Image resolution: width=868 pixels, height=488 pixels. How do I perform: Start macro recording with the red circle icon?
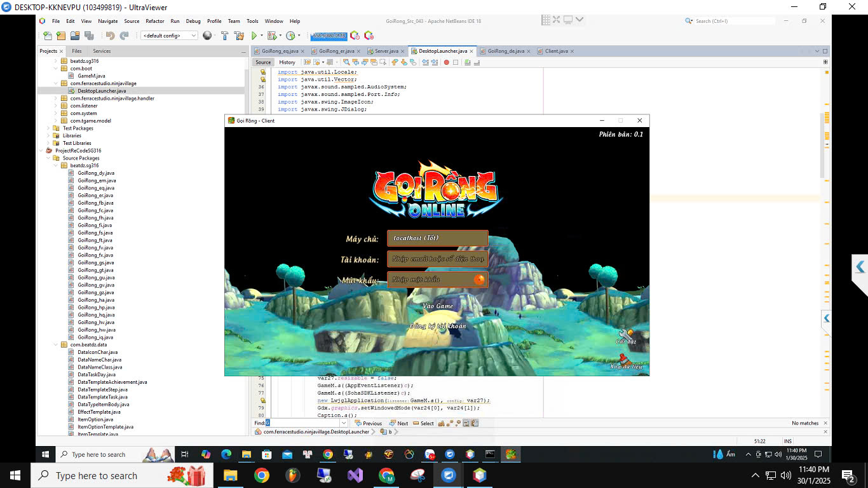[446, 62]
